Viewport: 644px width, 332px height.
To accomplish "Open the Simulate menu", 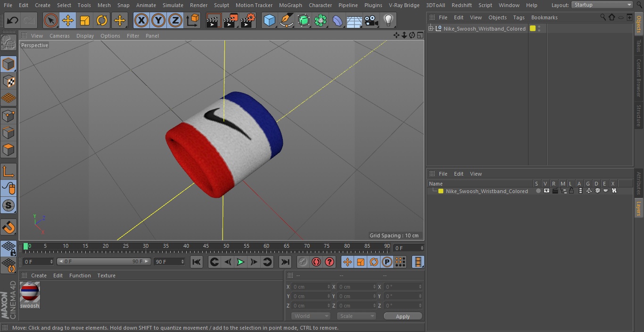I will pyautogui.click(x=173, y=5).
